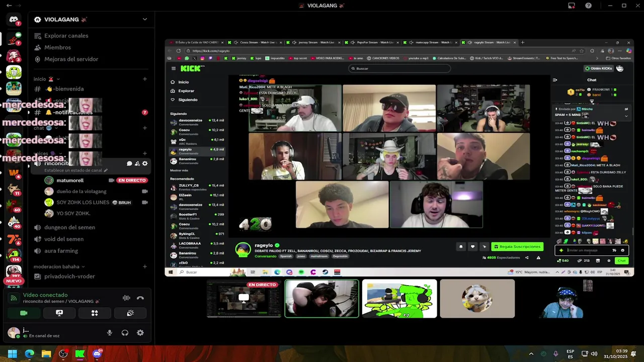Open the voice channel text chat icon
The height and width of the screenshot is (362, 644).
(x=129, y=163)
